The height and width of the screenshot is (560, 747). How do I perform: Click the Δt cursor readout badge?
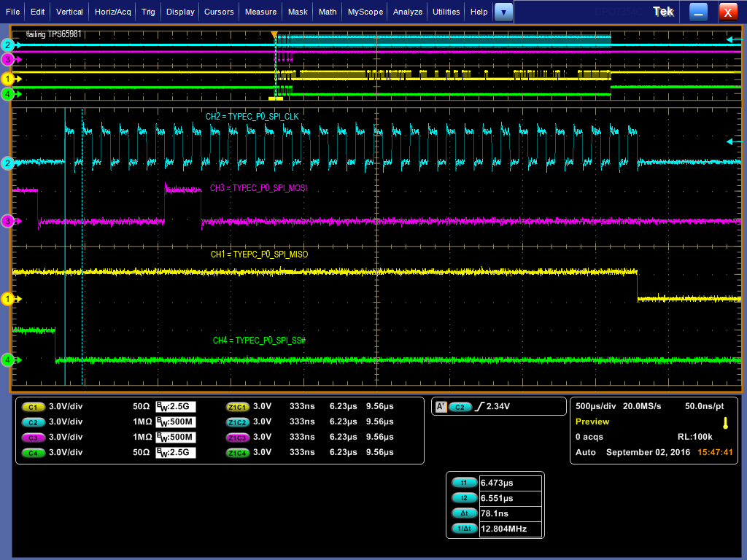tap(463, 513)
